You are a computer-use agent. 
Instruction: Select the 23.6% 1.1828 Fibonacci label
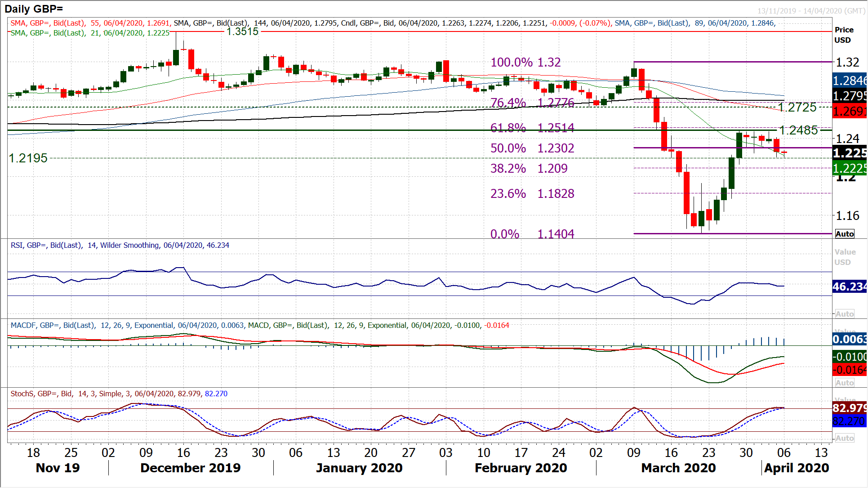pyautogui.click(x=532, y=193)
